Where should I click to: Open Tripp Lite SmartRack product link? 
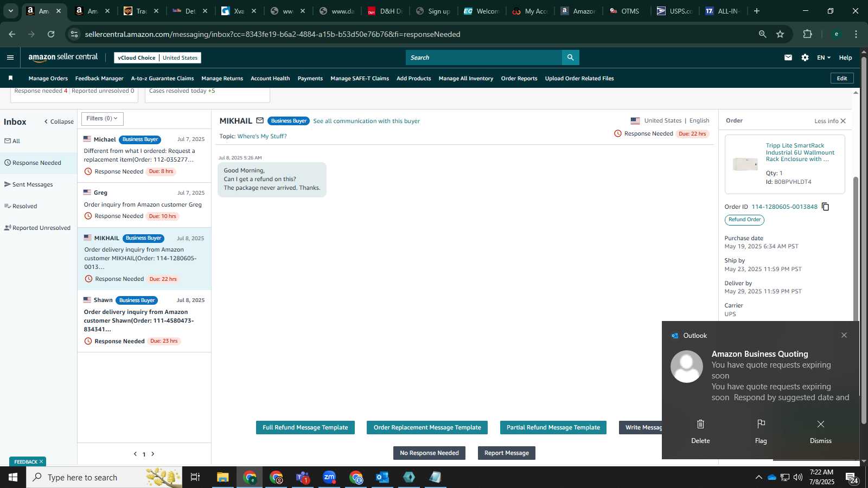click(800, 152)
